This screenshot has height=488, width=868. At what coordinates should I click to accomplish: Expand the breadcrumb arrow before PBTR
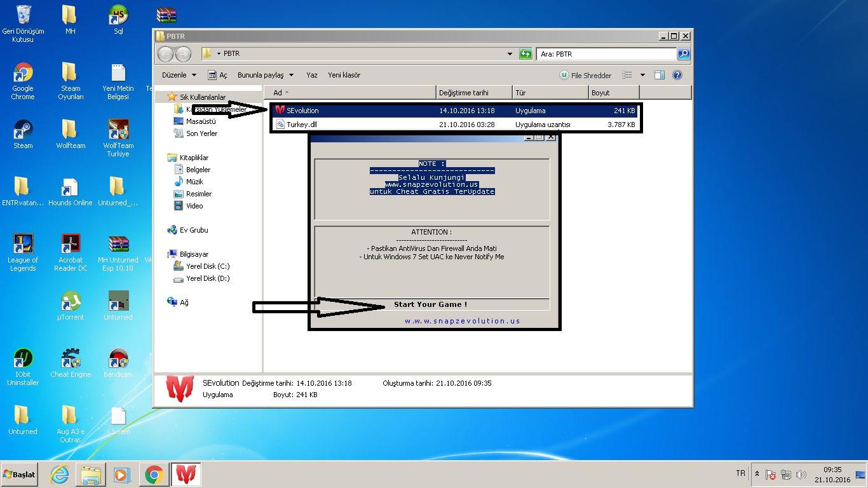click(x=219, y=54)
